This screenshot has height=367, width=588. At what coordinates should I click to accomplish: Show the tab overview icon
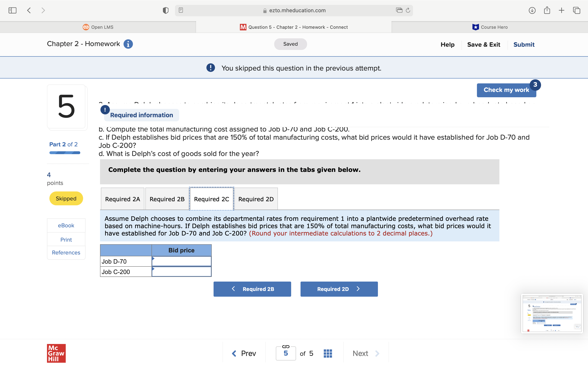click(576, 10)
